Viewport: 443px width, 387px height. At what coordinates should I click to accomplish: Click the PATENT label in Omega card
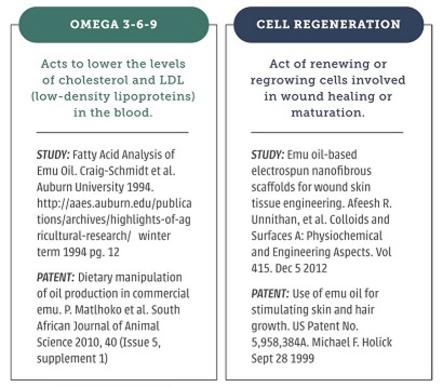(x=55, y=277)
